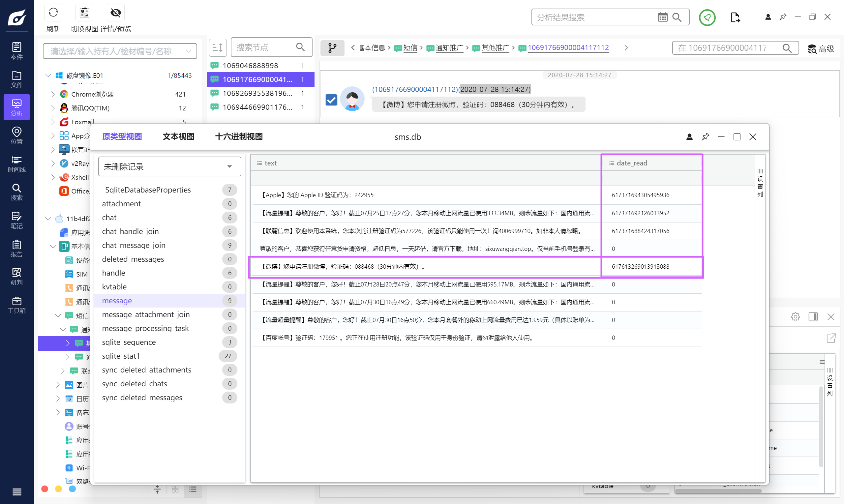
Task: Click 其他推广 breadcrumb link
Action: point(495,48)
